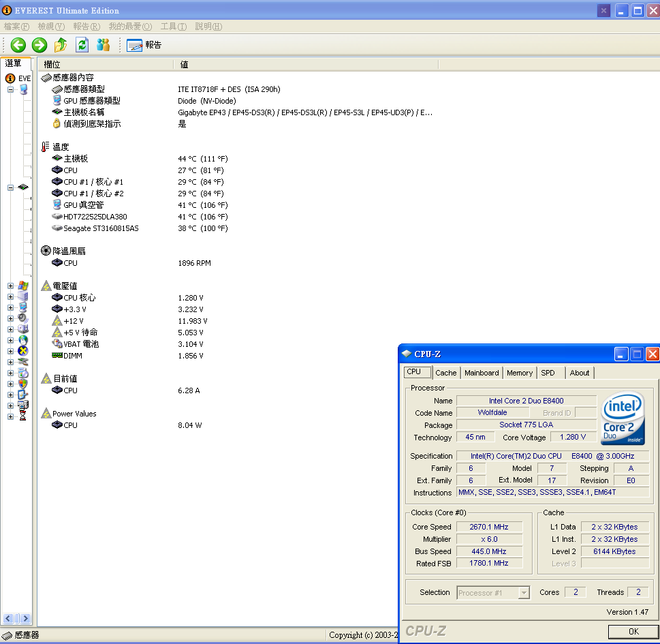Expand the Windows logo tree node
Screen dimensions: 660x644
11,286
